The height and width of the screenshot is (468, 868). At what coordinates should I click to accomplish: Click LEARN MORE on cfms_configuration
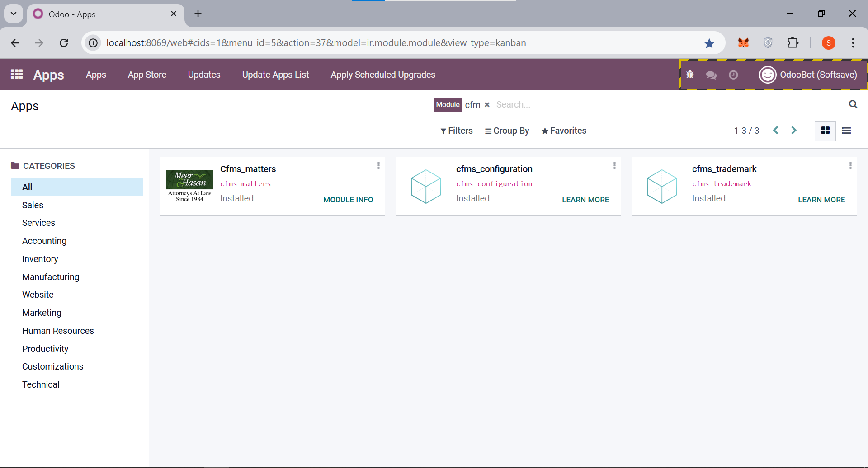click(585, 200)
